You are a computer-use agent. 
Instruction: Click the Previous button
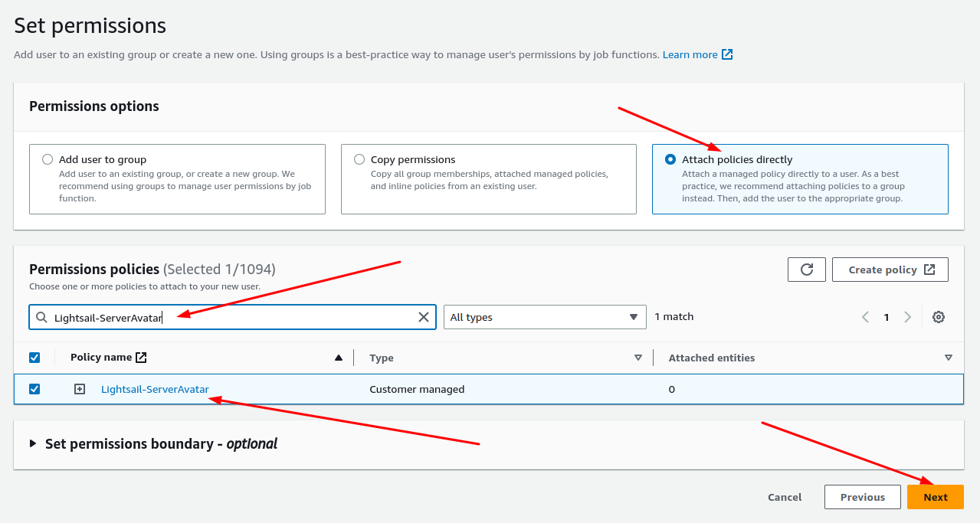point(863,497)
